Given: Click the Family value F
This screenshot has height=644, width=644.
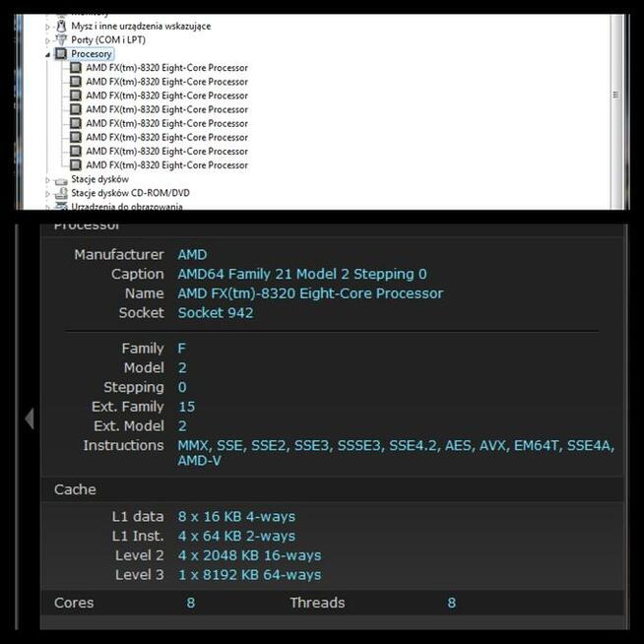Looking at the screenshot, I should coord(182,349).
